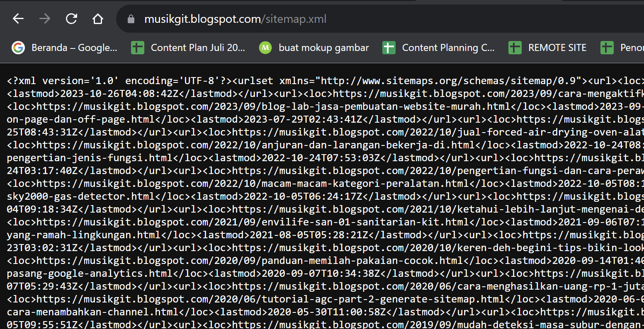Image resolution: width=644 pixels, height=329 pixels.
Task: Open the Content Planning C... bookmark
Action: (x=439, y=48)
